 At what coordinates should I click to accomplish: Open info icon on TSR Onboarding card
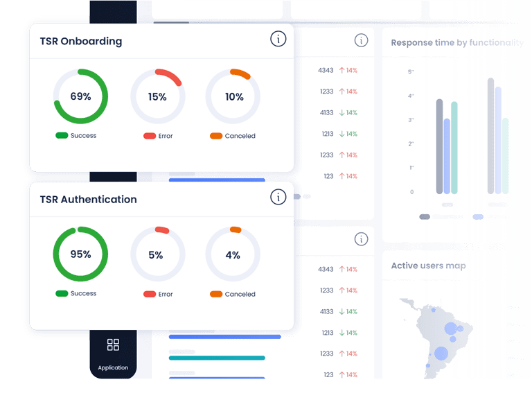278,39
